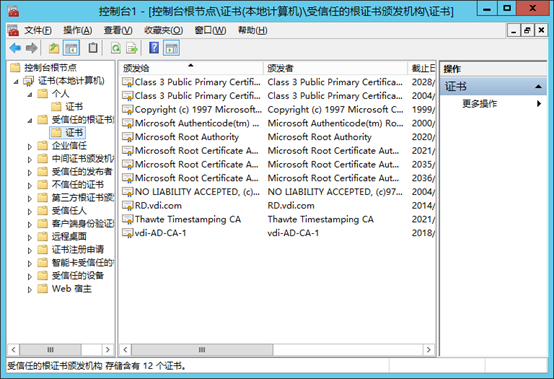Select Microsoft Root Certificate expiring 2036
Image resolution: width=554 pixels, height=379 pixels.
[x=278, y=178]
